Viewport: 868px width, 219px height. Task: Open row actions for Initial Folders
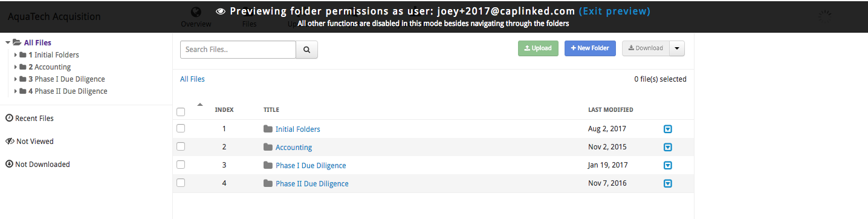point(668,129)
